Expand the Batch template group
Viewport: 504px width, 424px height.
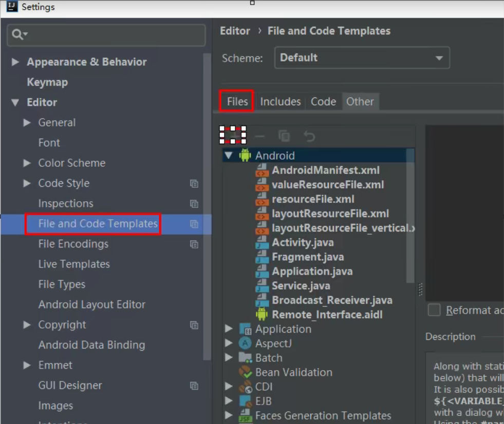click(229, 357)
